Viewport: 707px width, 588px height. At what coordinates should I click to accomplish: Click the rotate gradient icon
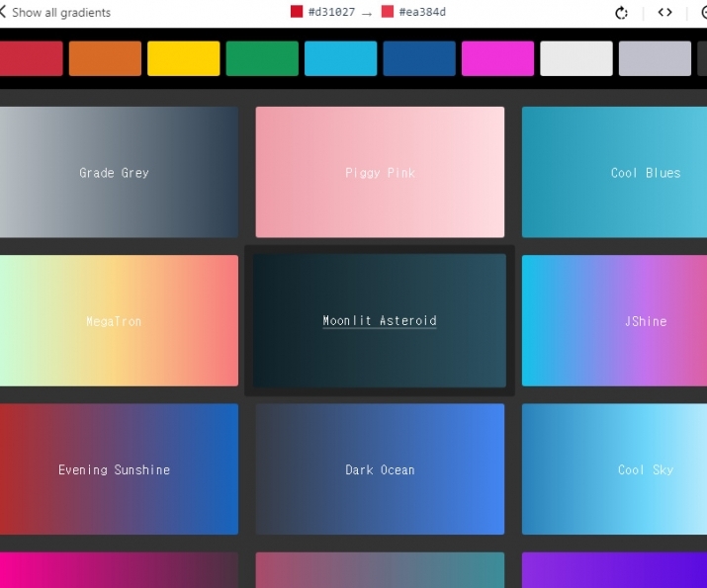(x=621, y=13)
